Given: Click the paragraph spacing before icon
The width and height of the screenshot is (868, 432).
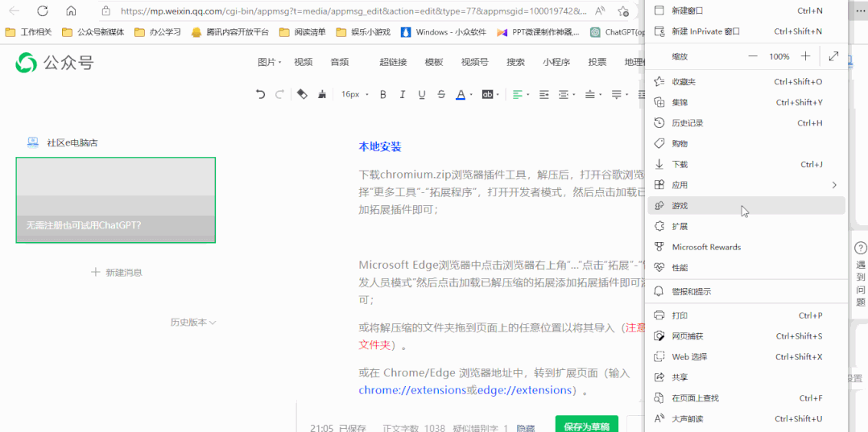Looking at the screenshot, I should click(x=590, y=95).
